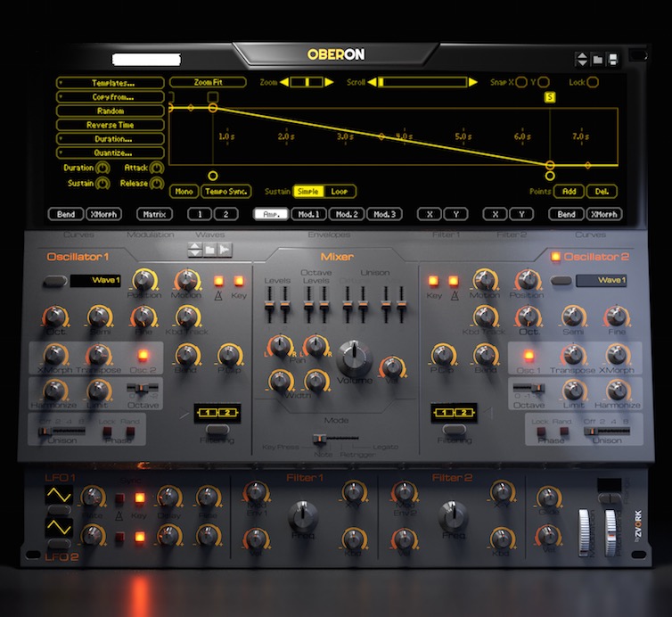Toggle the Oscillator 2 enable LED
The width and height of the screenshot is (672, 617).
[555, 257]
